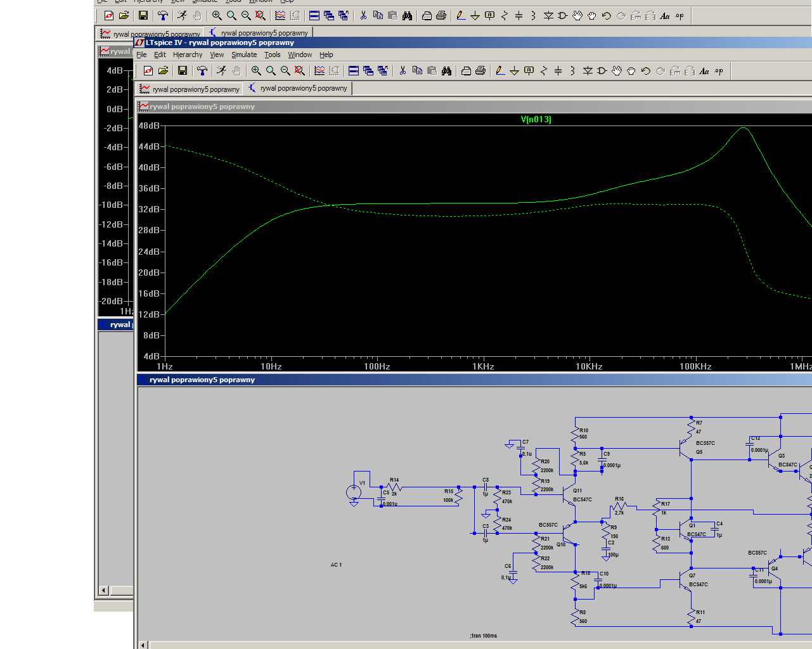
Task: Open Control Panel hammer icon in front toolbar
Action: 202,71
